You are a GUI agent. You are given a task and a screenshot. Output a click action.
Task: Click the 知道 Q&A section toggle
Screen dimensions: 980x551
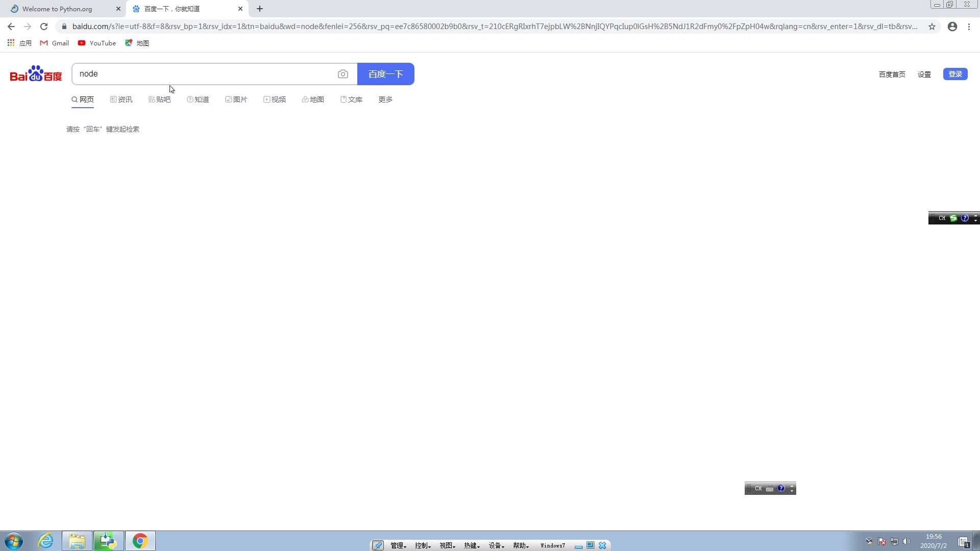click(x=198, y=99)
